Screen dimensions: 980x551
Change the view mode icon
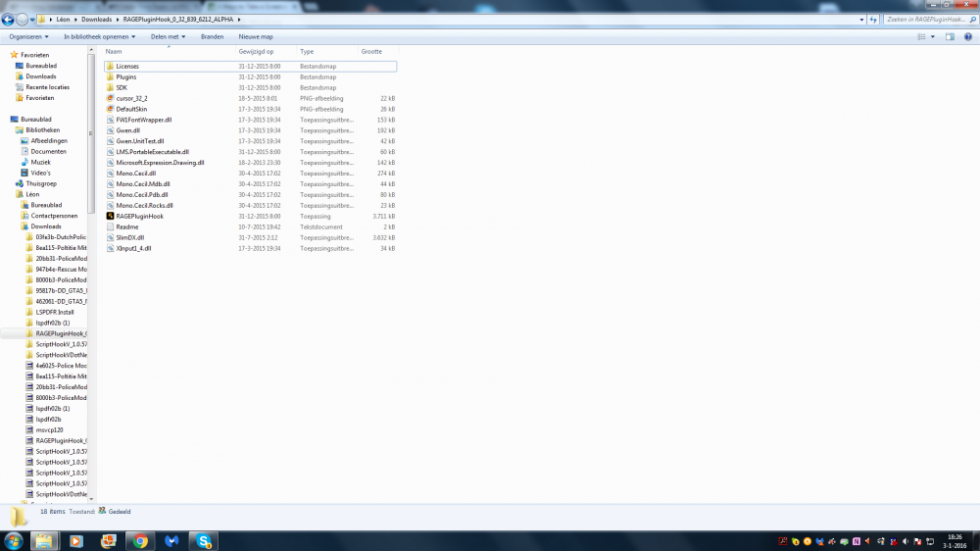921,37
